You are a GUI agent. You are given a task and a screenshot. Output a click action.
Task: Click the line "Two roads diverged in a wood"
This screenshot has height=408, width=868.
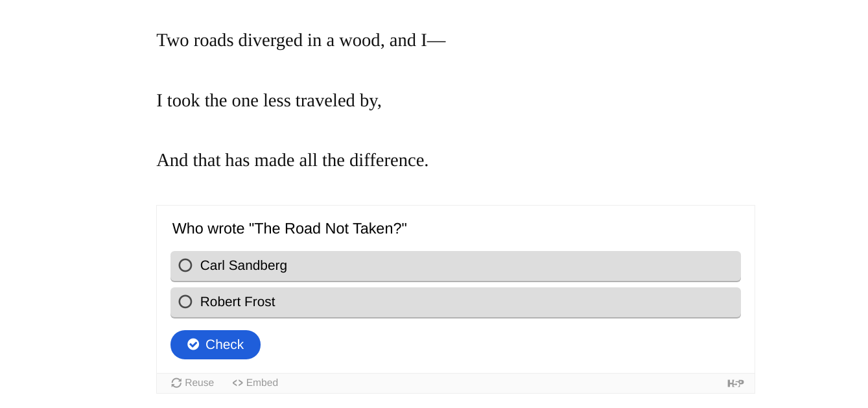(301, 40)
